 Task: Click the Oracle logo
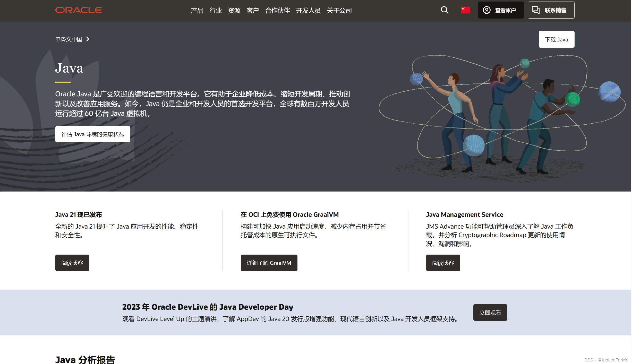(x=79, y=10)
